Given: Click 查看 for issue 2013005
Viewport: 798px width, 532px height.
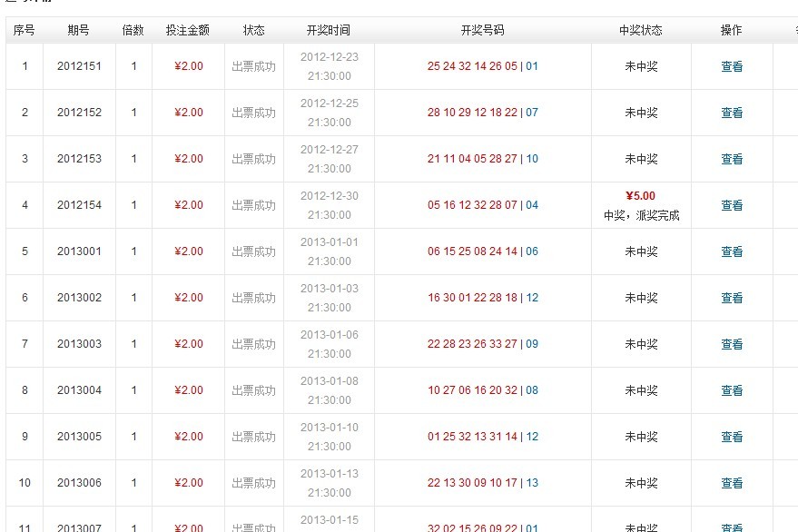Looking at the screenshot, I should pyautogui.click(x=732, y=437).
